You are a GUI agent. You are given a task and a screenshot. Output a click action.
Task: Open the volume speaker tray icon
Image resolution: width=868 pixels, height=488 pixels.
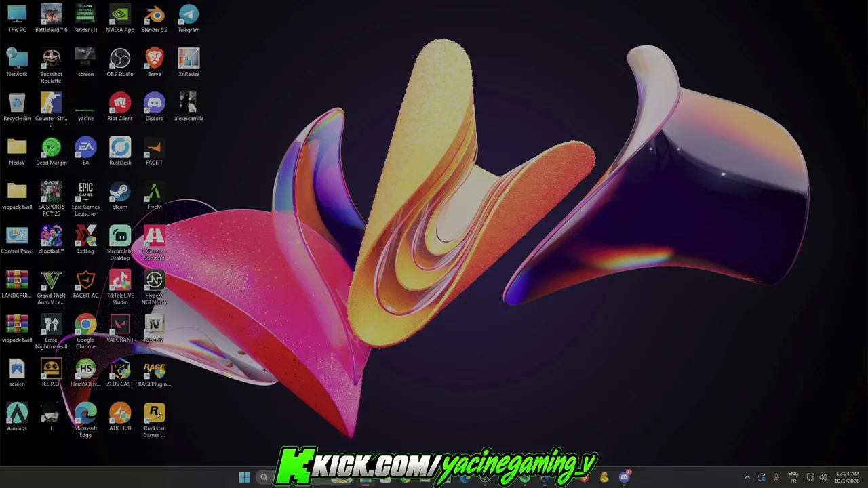tap(823, 477)
